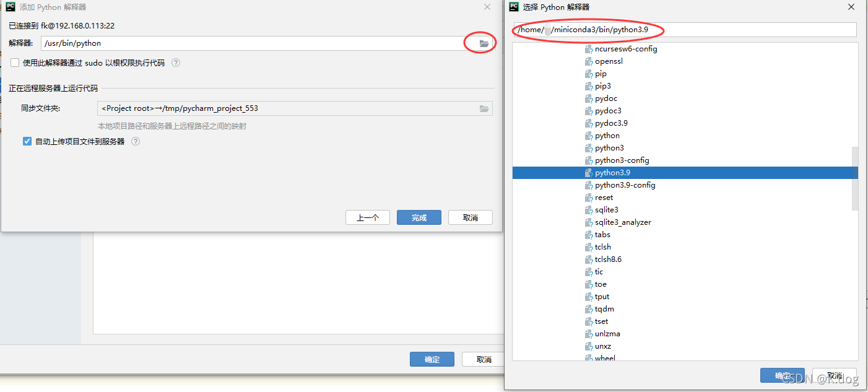Click the sync folders mapping field
This screenshot has width=868, height=392.
295,108
